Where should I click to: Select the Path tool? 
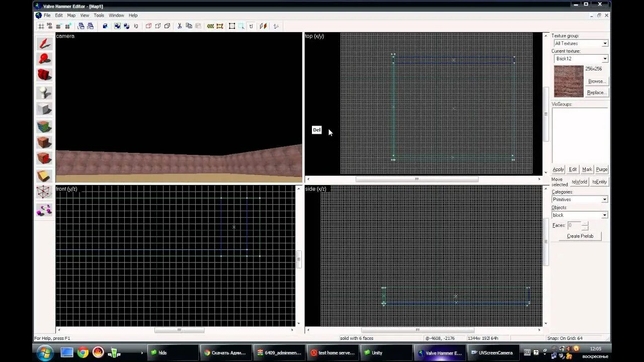coord(44,210)
